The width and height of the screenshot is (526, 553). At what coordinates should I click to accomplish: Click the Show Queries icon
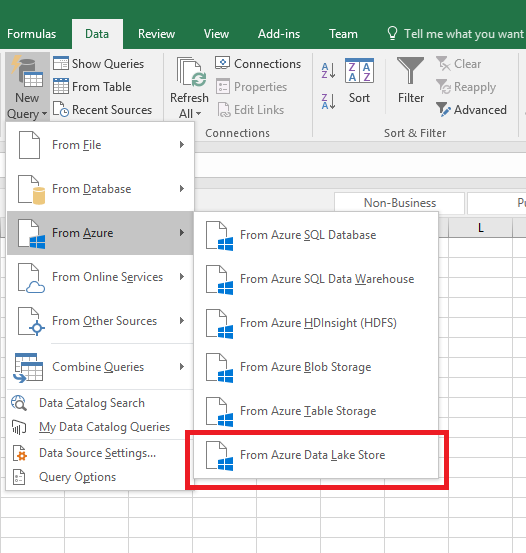tap(61, 63)
